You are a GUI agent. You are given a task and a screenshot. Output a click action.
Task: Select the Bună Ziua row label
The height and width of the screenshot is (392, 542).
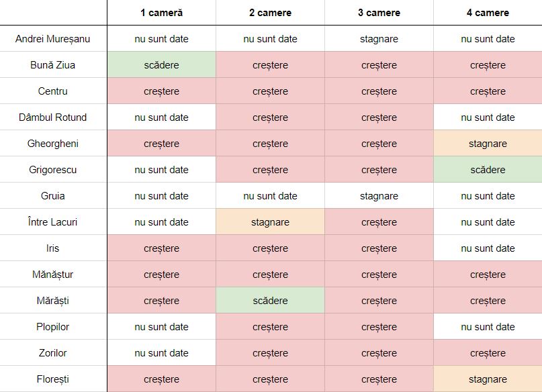coord(52,65)
